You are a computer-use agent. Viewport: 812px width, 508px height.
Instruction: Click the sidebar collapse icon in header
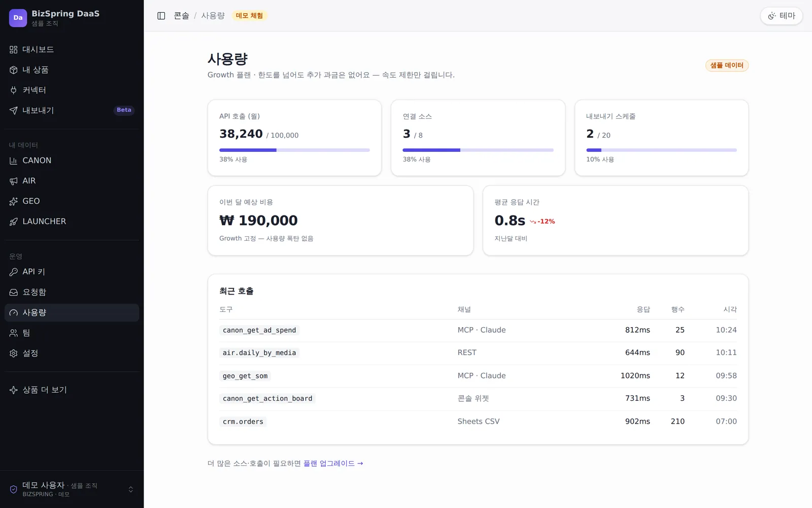tap(161, 16)
